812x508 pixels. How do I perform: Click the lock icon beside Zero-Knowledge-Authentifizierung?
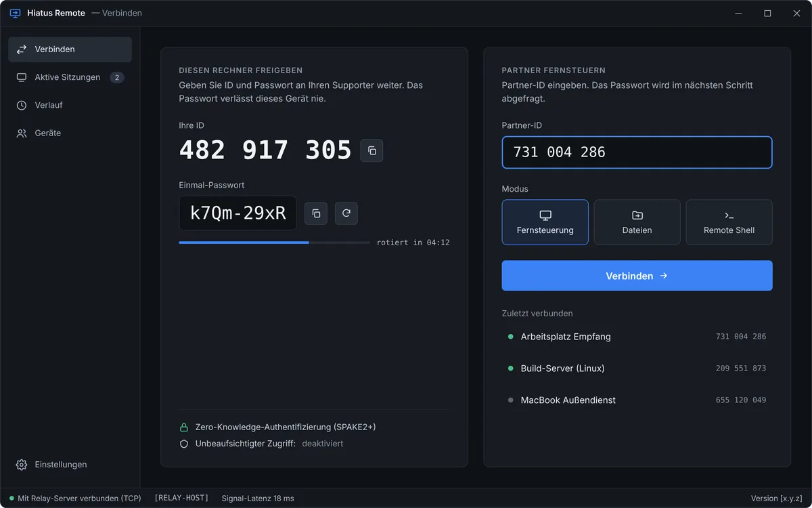pos(183,427)
